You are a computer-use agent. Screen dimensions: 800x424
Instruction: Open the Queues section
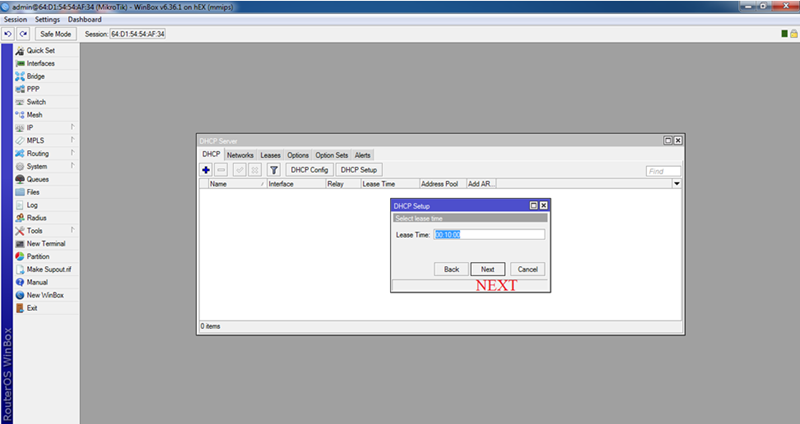click(37, 179)
